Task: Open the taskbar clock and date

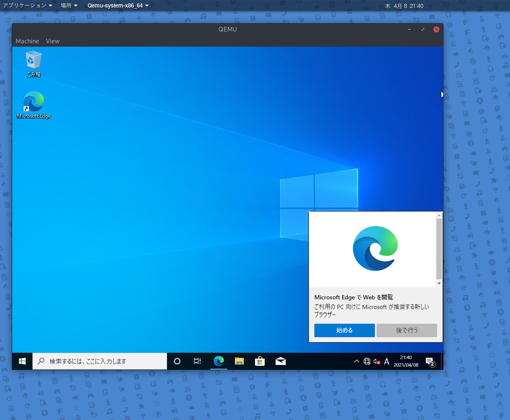Action: tap(406, 361)
